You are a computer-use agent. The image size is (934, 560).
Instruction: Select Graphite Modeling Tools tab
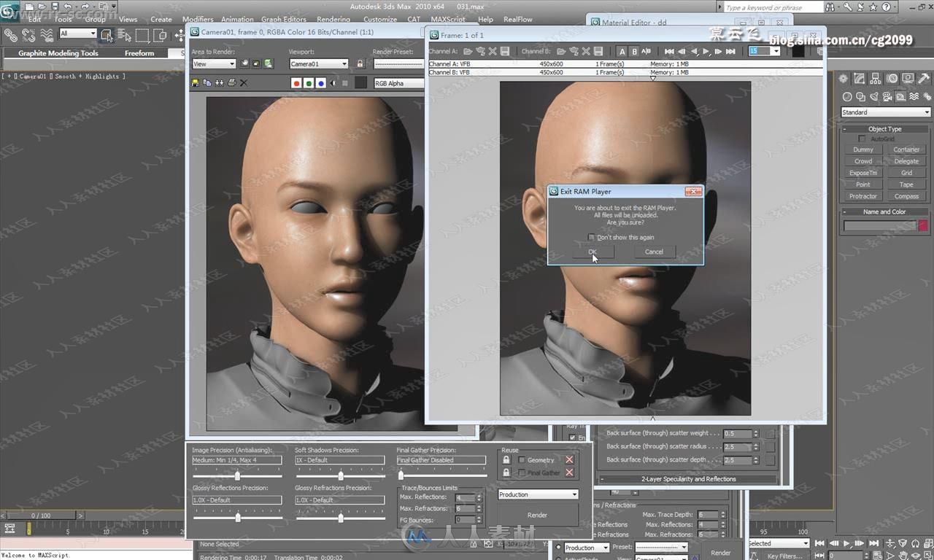[x=58, y=53]
